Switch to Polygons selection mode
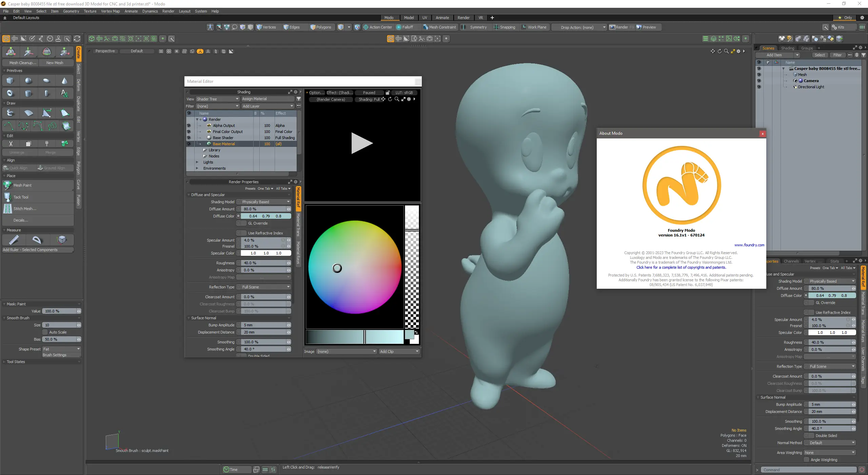The width and height of the screenshot is (868, 475). (x=320, y=27)
